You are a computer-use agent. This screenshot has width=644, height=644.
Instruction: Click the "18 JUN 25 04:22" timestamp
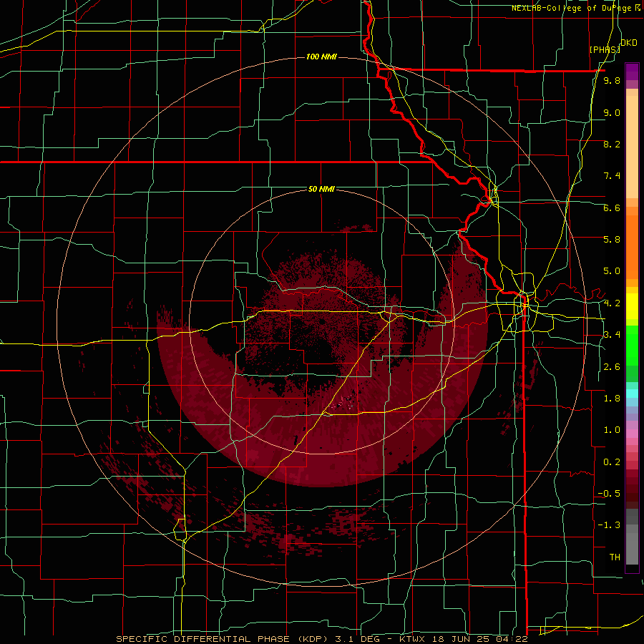coord(479,639)
